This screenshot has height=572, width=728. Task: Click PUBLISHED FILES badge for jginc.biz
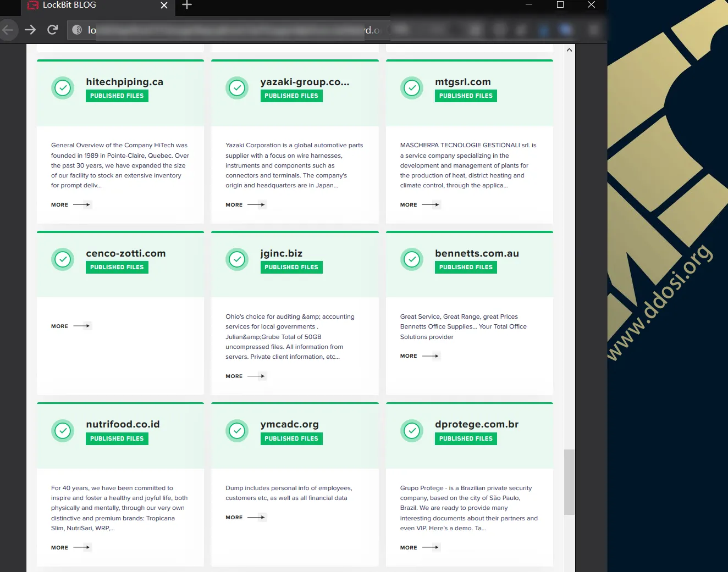pyautogui.click(x=291, y=267)
